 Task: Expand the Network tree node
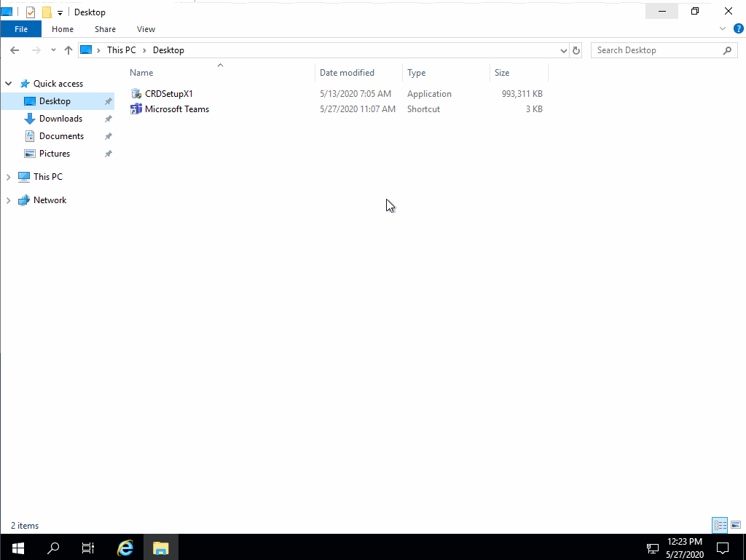(8, 200)
